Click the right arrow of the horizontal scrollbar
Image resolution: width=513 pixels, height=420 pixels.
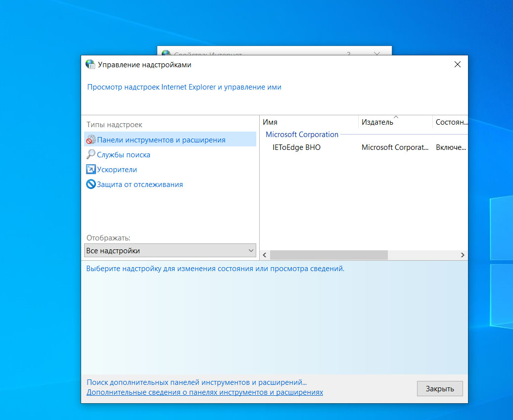point(463,255)
